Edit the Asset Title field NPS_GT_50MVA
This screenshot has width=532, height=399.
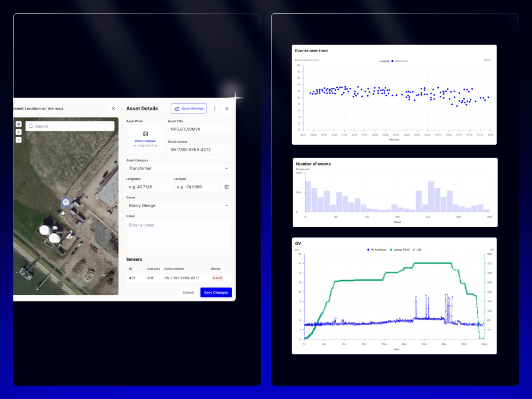pos(199,129)
